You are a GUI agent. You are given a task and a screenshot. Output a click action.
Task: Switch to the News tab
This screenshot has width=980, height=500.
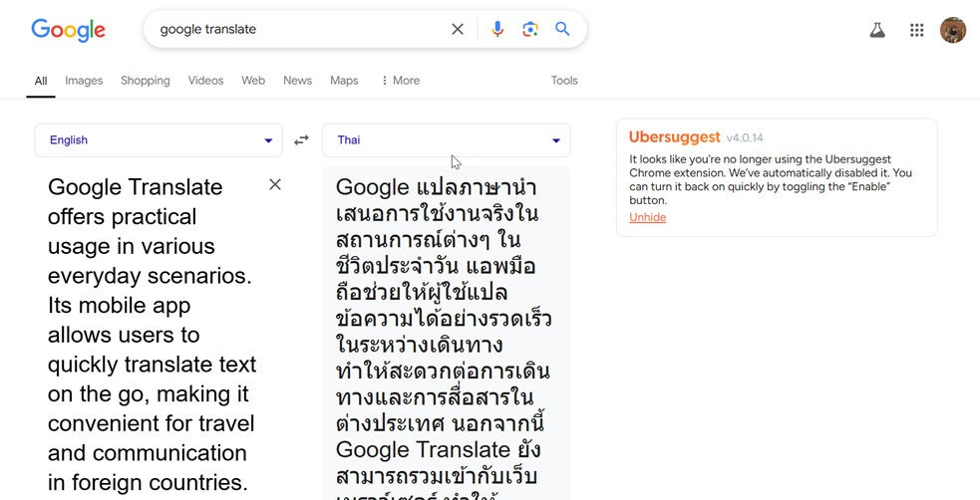[297, 81]
